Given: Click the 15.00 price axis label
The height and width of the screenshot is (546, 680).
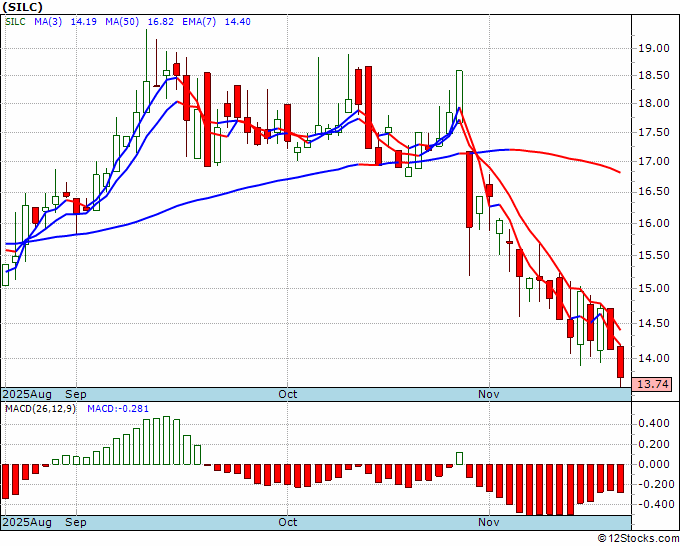Looking at the screenshot, I should point(654,288).
